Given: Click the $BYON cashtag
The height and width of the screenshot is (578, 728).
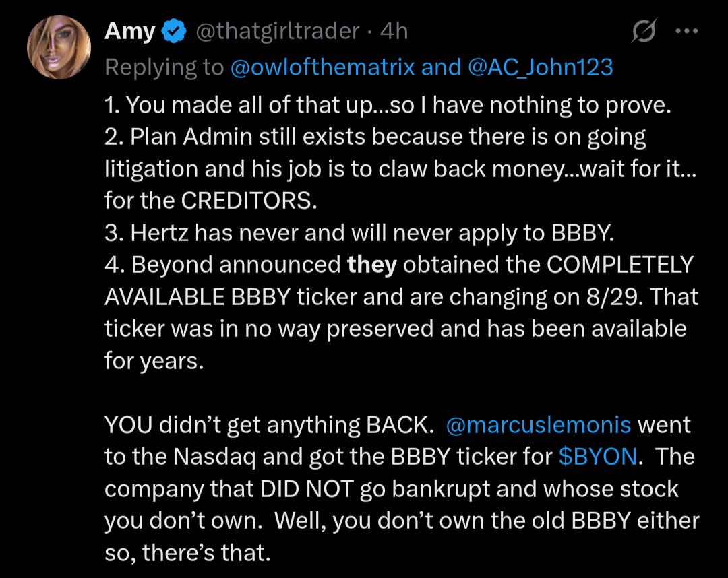Looking at the screenshot, I should (x=597, y=457).
